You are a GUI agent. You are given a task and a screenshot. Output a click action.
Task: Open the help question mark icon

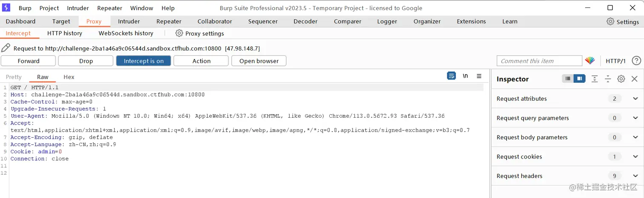point(636,61)
